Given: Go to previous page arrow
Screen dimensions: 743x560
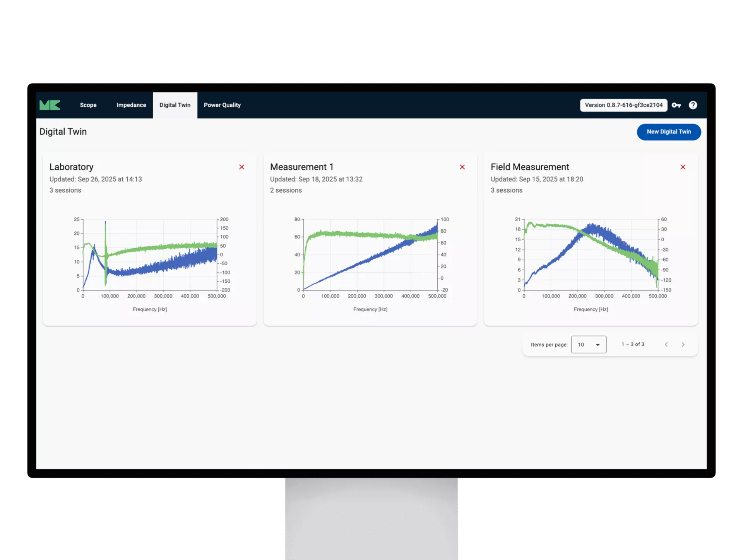Looking at the screenshot, I should tap(666, 345).
